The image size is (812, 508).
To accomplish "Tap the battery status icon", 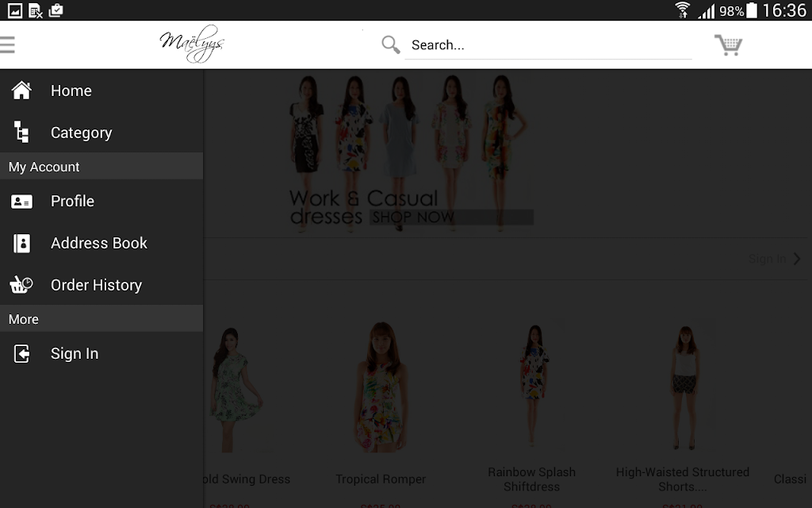I will click(752, 10).
